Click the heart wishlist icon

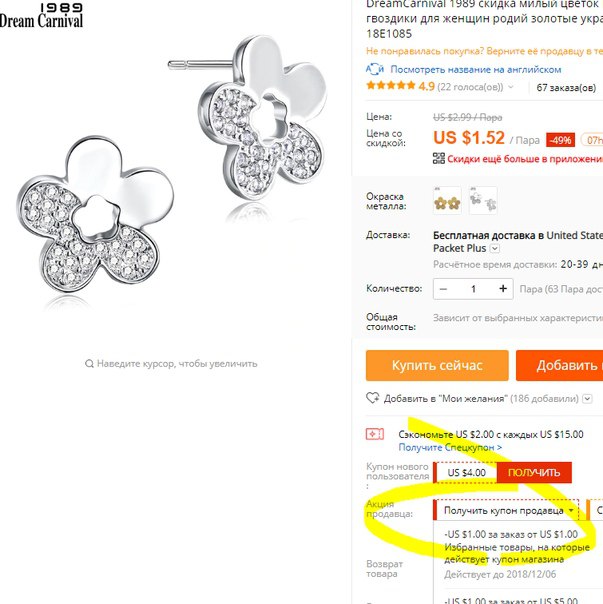coord(372,398)
